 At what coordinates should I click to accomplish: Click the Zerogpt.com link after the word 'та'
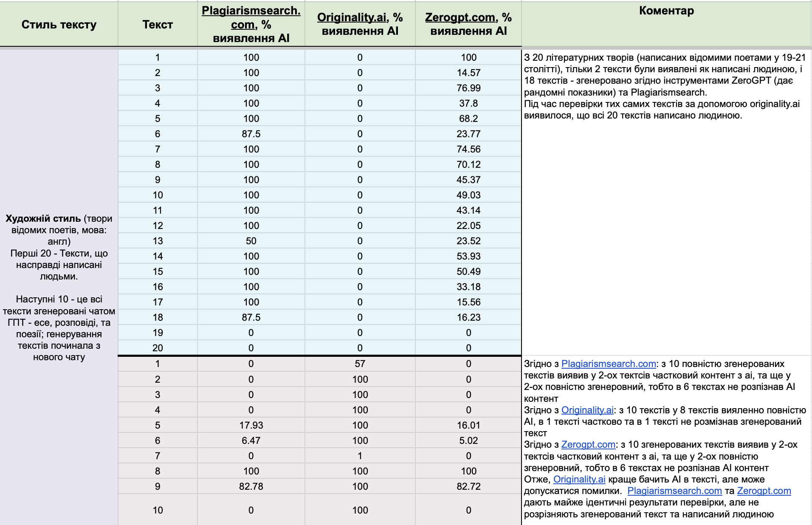pyautogui.click(x=764, y=491)
